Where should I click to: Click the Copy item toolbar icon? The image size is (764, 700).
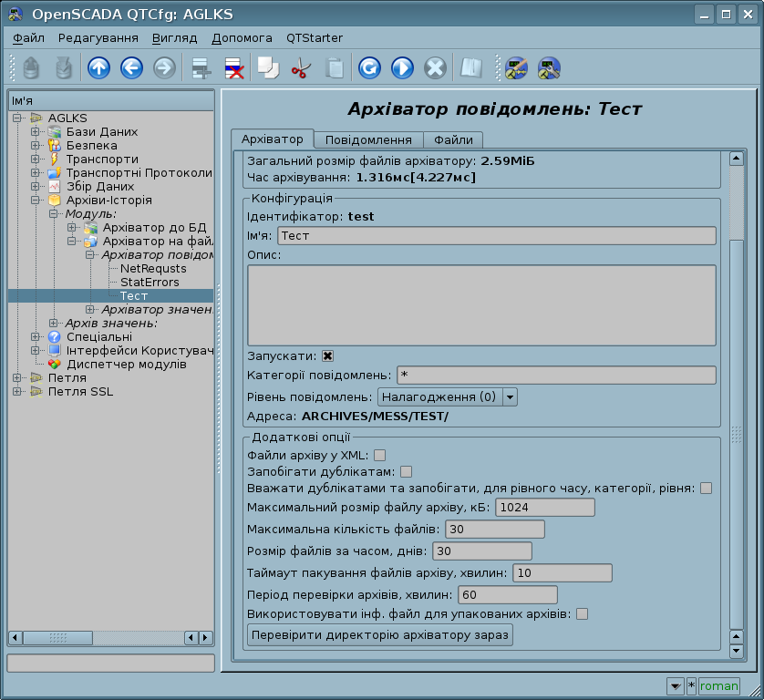click(268, 68)
